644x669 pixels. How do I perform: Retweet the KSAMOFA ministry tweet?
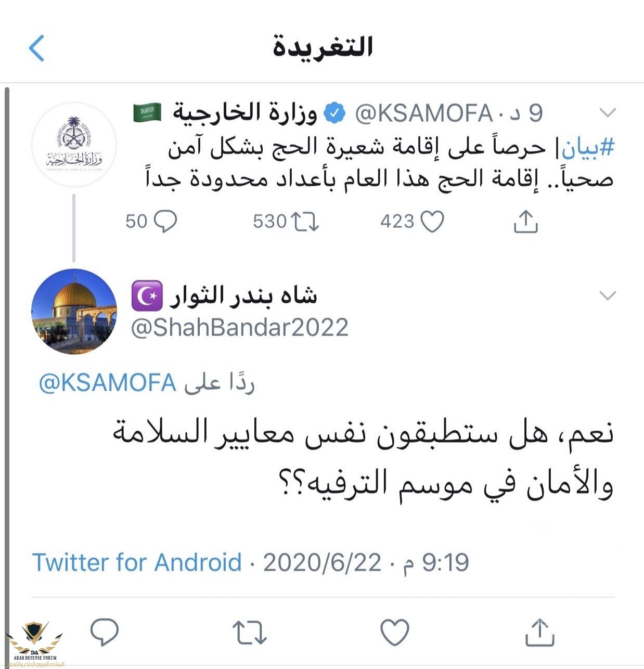click(305, 222)
